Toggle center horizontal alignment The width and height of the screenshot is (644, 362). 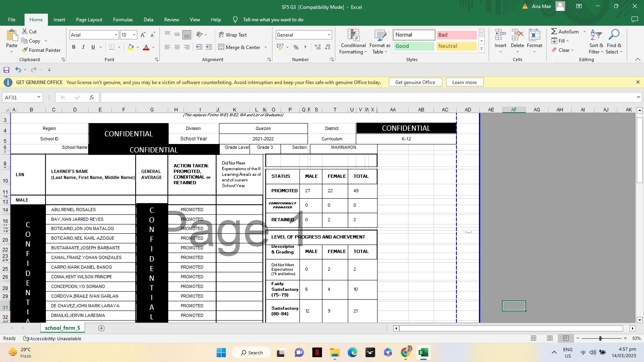click(177, 47)
